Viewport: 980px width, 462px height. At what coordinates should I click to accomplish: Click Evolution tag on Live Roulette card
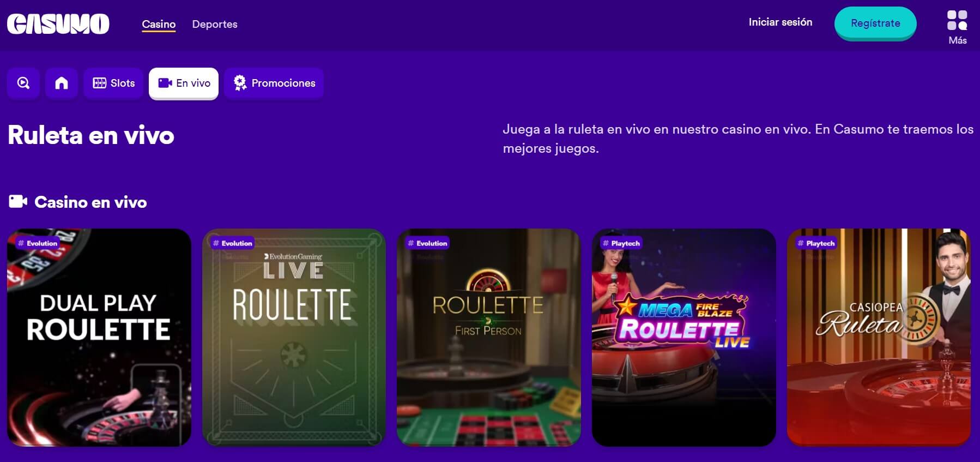(x=233, y=243)
